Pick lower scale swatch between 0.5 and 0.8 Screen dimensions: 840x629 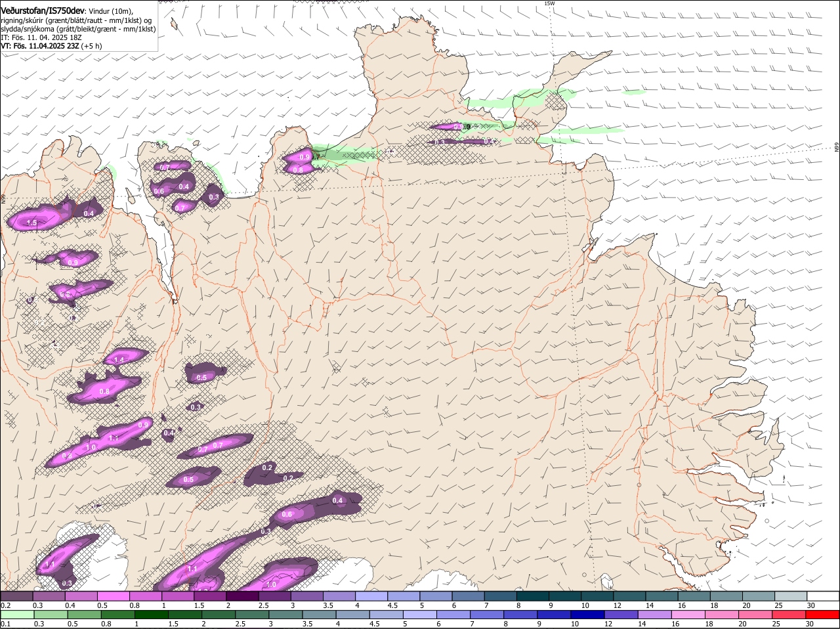(x=84, y=615)
